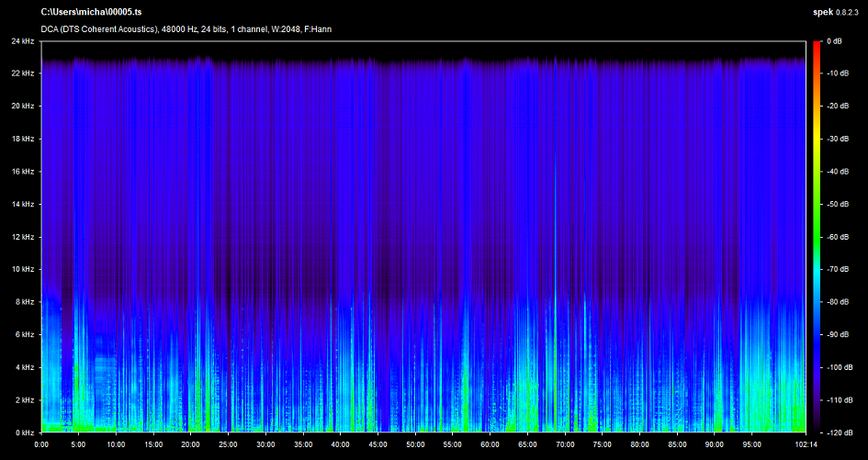Click the 0:00 start time label
The image size is (868, 460).
coord(41,444)
